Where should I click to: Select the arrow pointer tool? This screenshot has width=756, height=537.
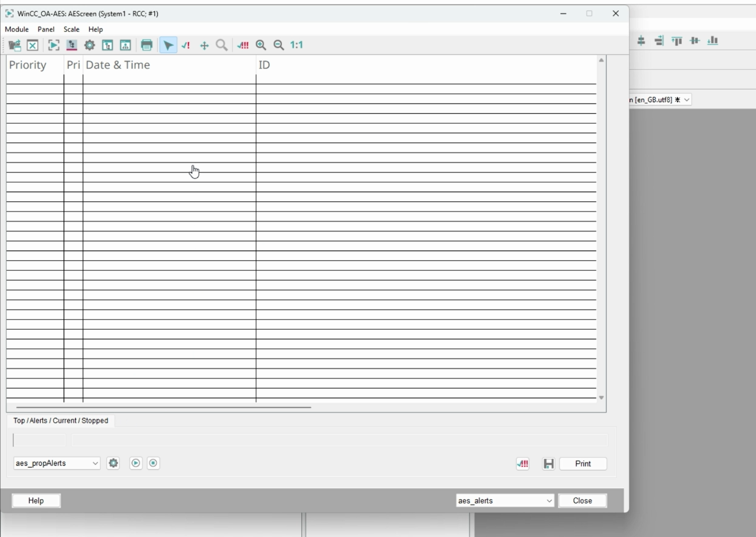[168, 45]
